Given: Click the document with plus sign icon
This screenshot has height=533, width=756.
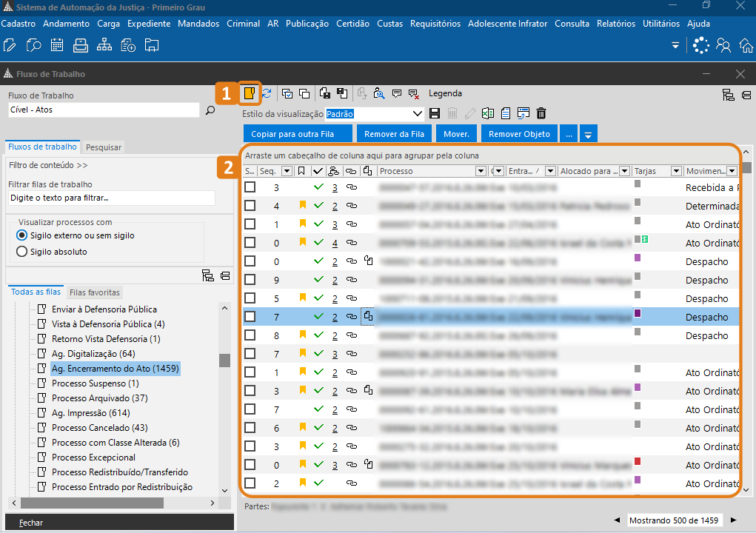Looking at the screenshot, I should pos(128,46).
